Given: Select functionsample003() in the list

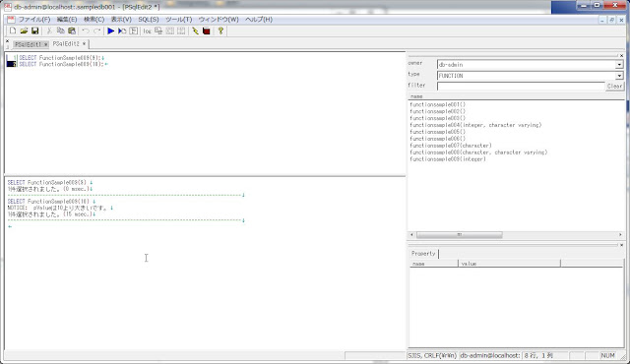Looking at the screenshot, I should point(437,118).
